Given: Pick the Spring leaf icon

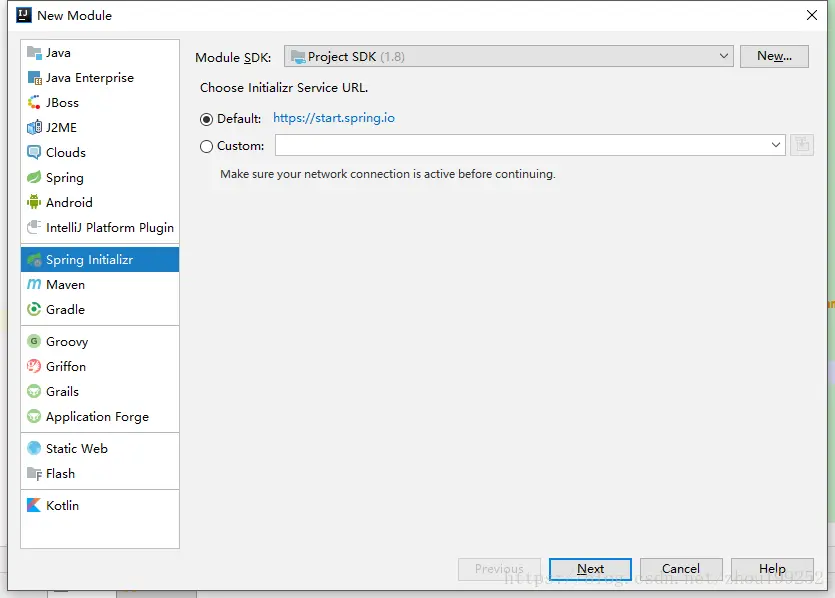Looking at the screenshot, I should click(34, 178).
